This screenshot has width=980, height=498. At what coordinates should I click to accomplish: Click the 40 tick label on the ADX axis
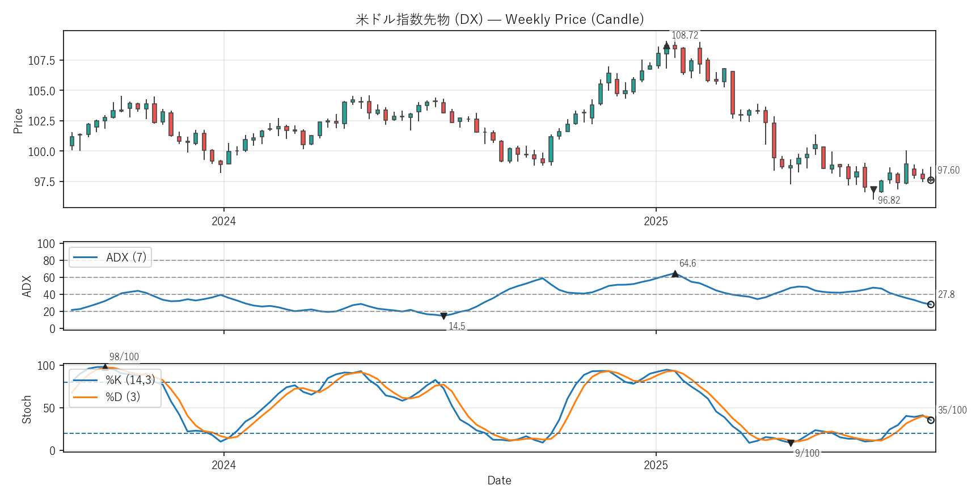coord(49,295)
